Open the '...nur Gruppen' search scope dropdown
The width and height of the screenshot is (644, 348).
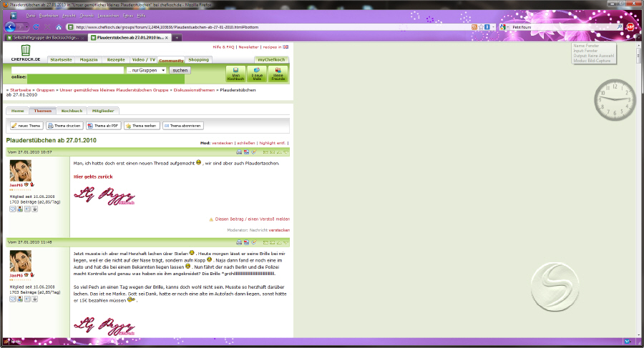[146, 70]
